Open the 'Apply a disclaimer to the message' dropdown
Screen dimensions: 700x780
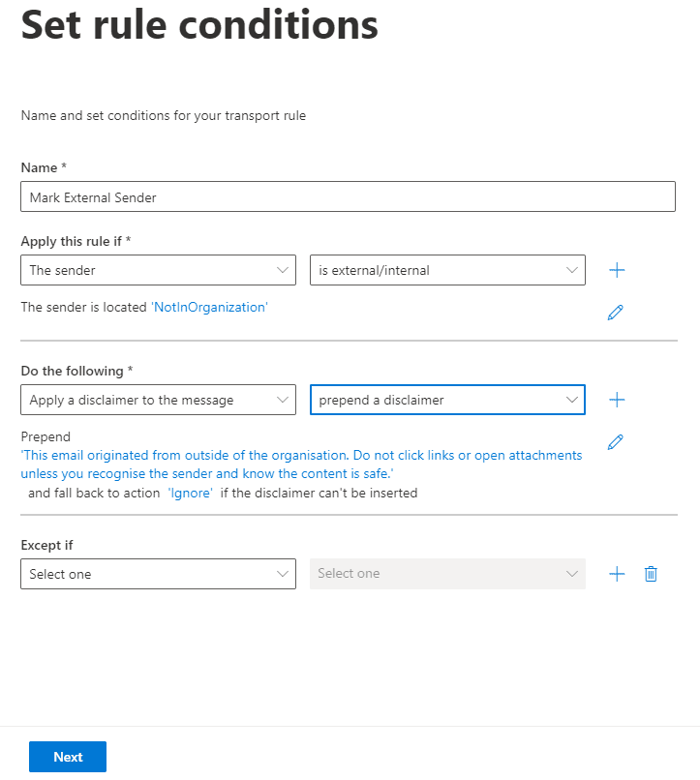click(x=158, y=400)
